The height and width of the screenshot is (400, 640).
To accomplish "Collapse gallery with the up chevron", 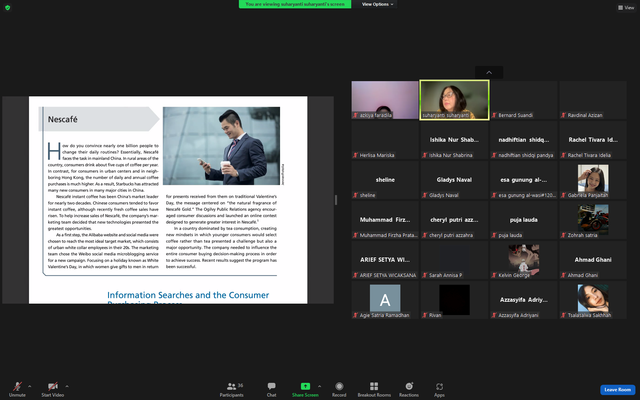I will 489,72.
